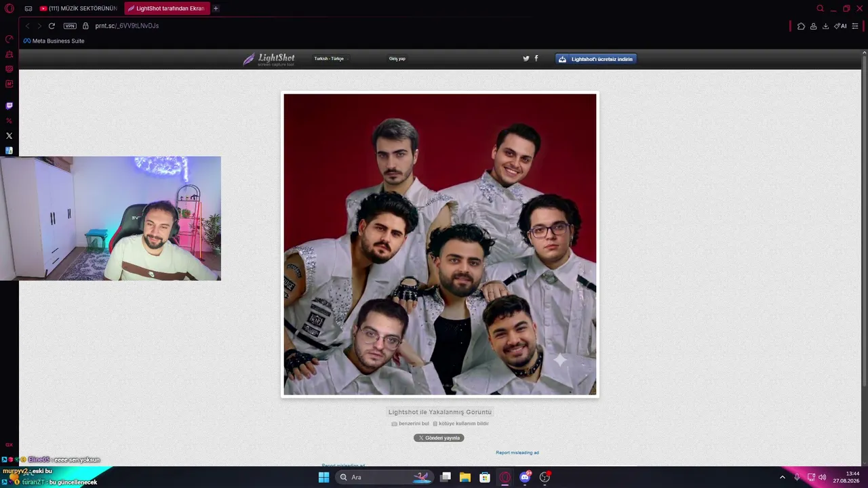Click the right-side Report misleading ad link
868x488 pixels.
coord(517,453)
